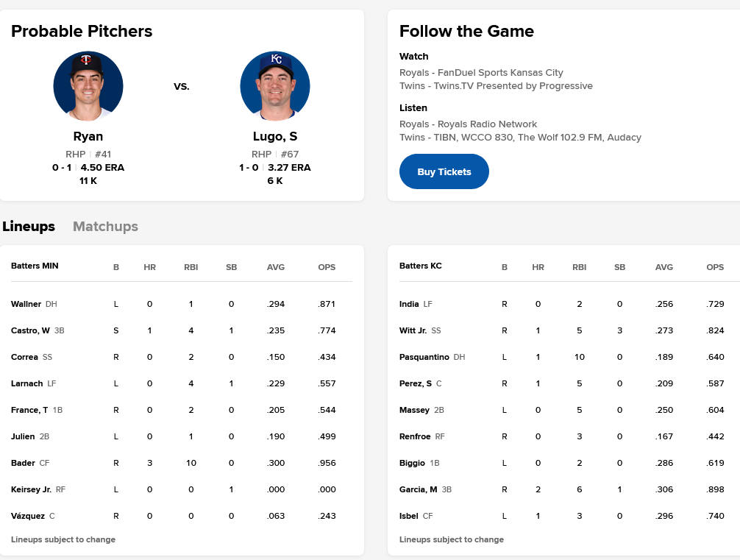Click Ryan's pitcher headshot photo
Image resolution: width=740 pixels, height=560 pixels.
(88, 86)
